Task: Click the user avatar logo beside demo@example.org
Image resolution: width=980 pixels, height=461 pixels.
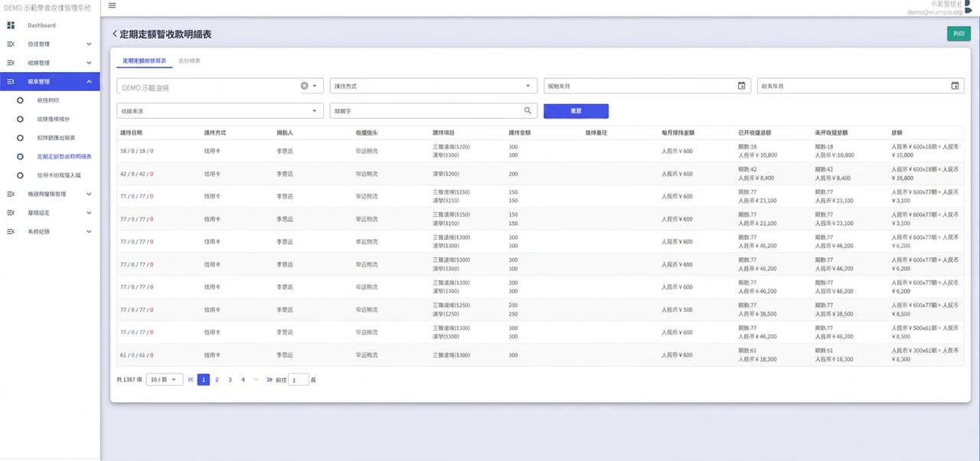Action: (x=968, y=7)
